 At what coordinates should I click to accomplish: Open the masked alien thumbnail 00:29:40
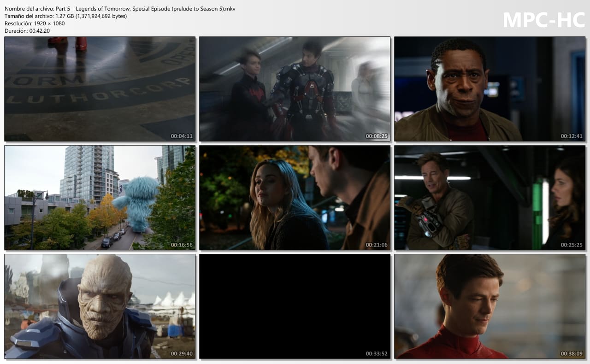pos(100,306)
